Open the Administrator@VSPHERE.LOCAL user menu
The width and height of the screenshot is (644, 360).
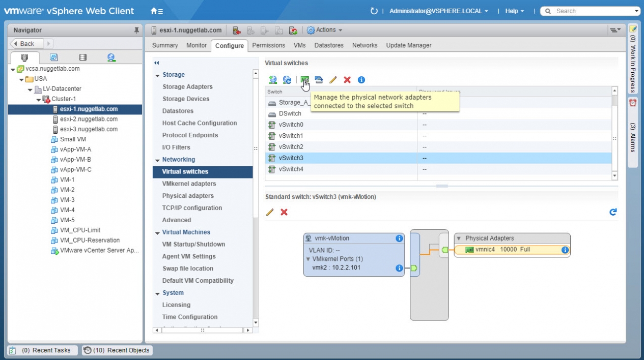[438, 11]
